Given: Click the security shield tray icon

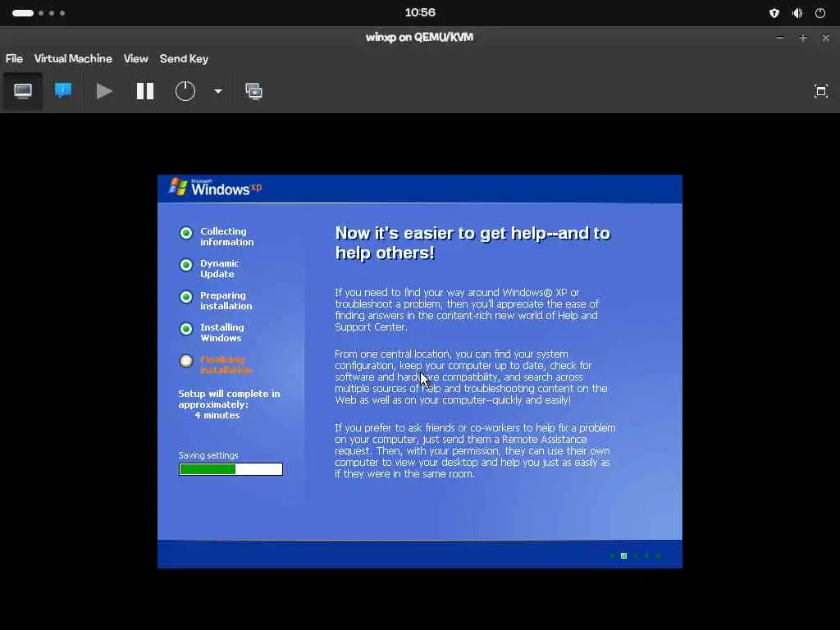Looking at the screenshot, I should point(774,13).
